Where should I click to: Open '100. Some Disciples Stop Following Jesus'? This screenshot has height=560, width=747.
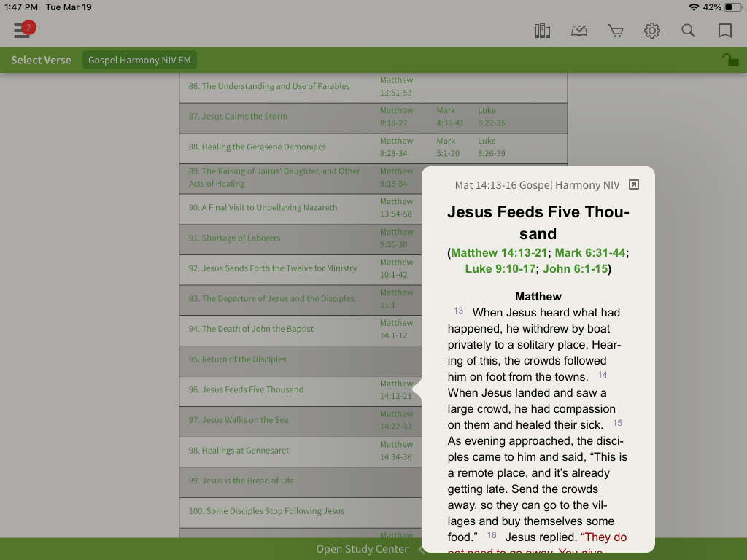coord(266,511)
